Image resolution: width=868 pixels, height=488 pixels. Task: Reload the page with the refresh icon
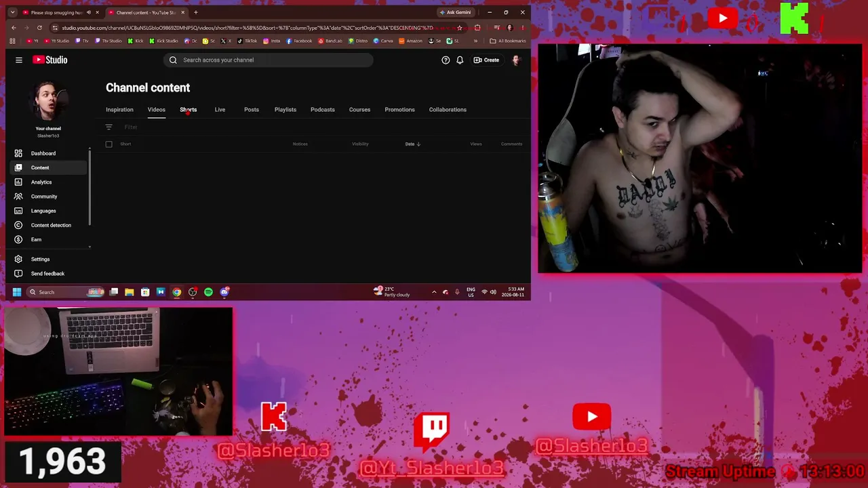pyautogui.click(x=39, y=28)
